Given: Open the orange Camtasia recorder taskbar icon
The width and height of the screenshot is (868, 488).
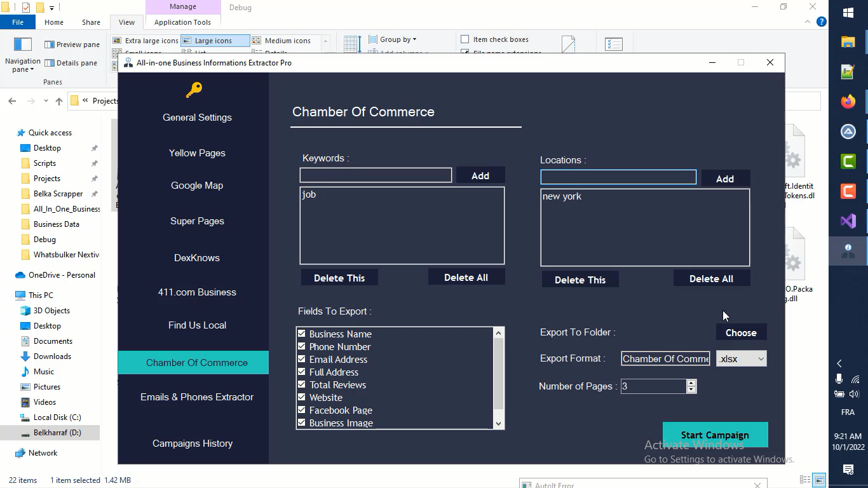Looking at the screenshot, I should pos(848,191).
